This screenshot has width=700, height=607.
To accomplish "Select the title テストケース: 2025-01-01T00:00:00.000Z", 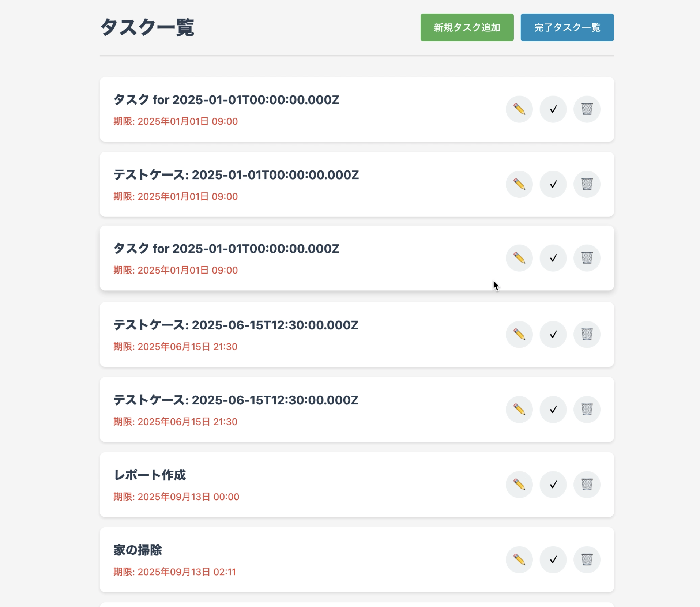I will tap(236, 175).
